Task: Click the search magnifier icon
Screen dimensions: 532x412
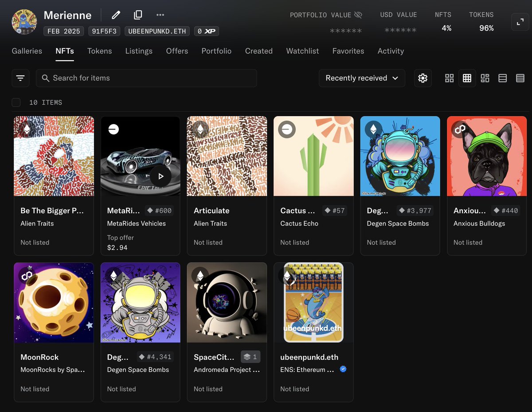Action: pos(45,78)
